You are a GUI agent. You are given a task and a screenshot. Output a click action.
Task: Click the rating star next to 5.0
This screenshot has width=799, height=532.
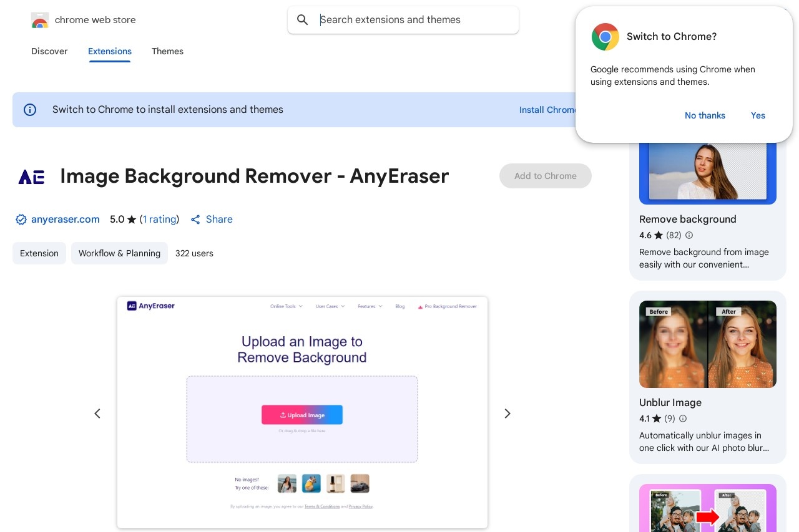click(x=132, y=220)
